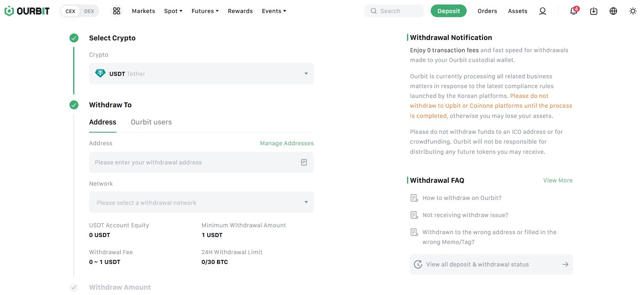Click the Withdraw Amount step checkmark
This screenshot has height=295, width=644.
click(x=74, y=287)
